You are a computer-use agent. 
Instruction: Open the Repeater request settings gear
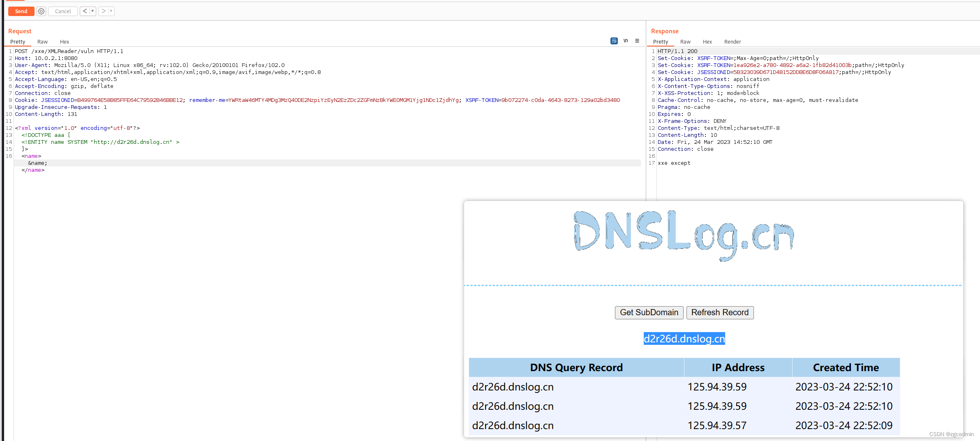coord(41,12)
